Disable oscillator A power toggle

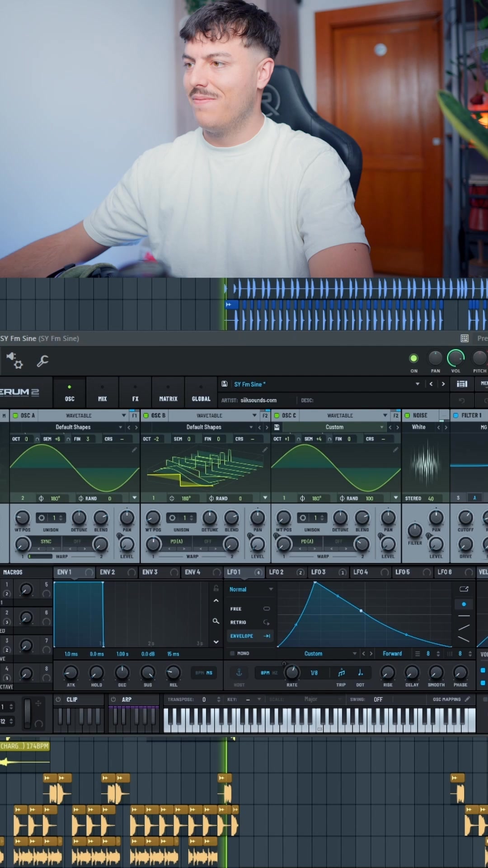coord(15,415)
